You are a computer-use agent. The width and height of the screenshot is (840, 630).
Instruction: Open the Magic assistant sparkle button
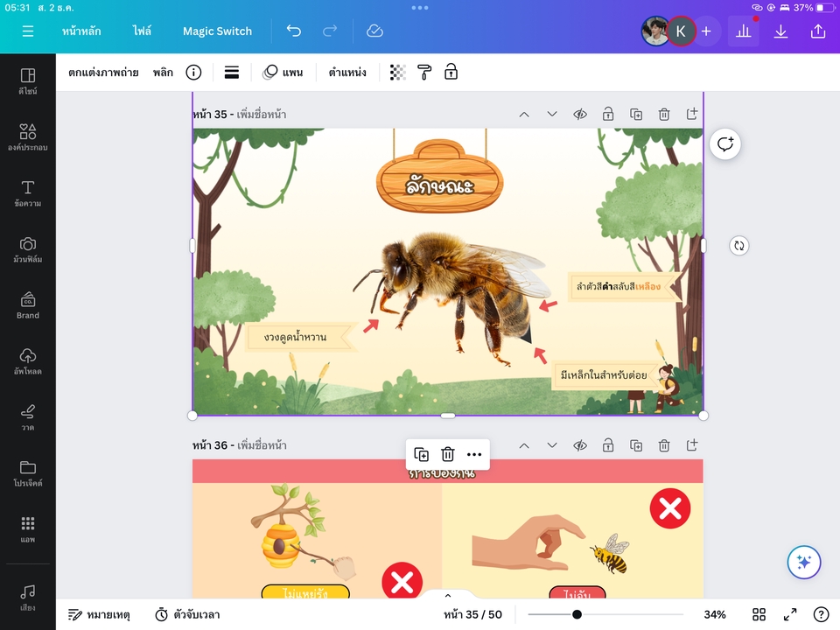(x=804, y=563)
